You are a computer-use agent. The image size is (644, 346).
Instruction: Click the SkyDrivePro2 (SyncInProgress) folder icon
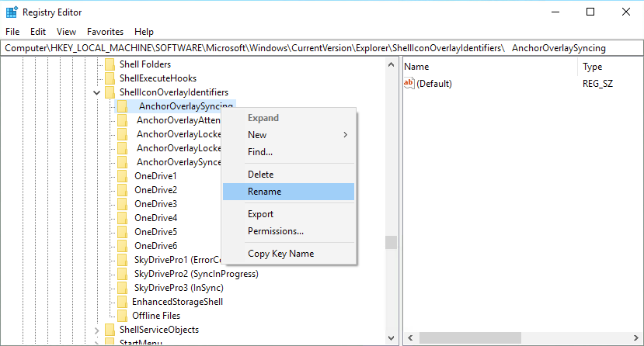(122, 273)
